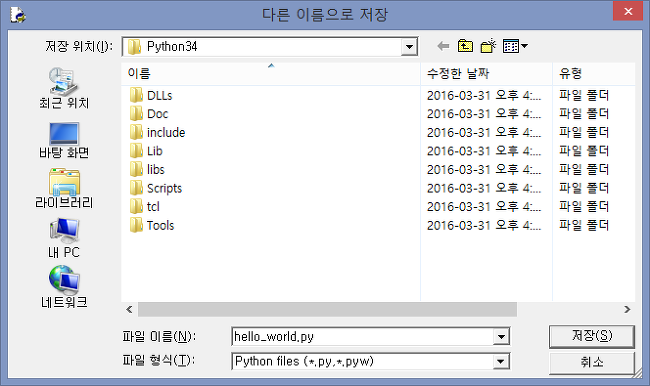This screenshot has width=650, height=386.
Task: Select the Doc folder icon
Action: point(136,114)
